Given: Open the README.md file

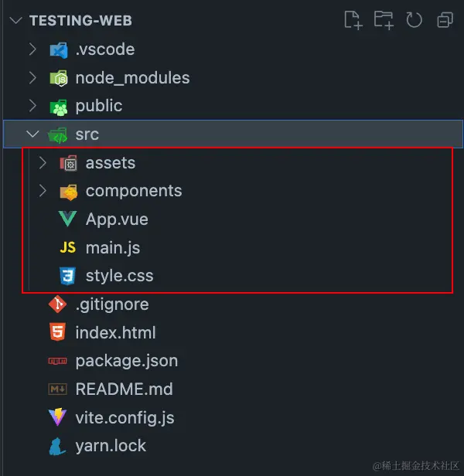Looking at the screenshot, I should pyautogui.click(x=124, y=389).
